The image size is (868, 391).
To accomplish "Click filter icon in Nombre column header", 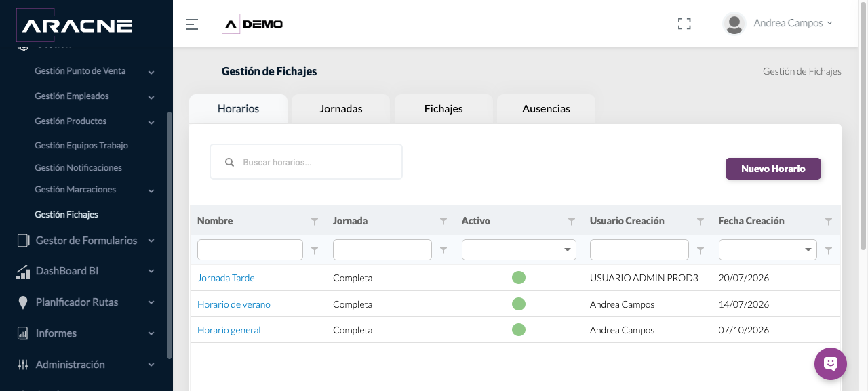I will [315, 221].
